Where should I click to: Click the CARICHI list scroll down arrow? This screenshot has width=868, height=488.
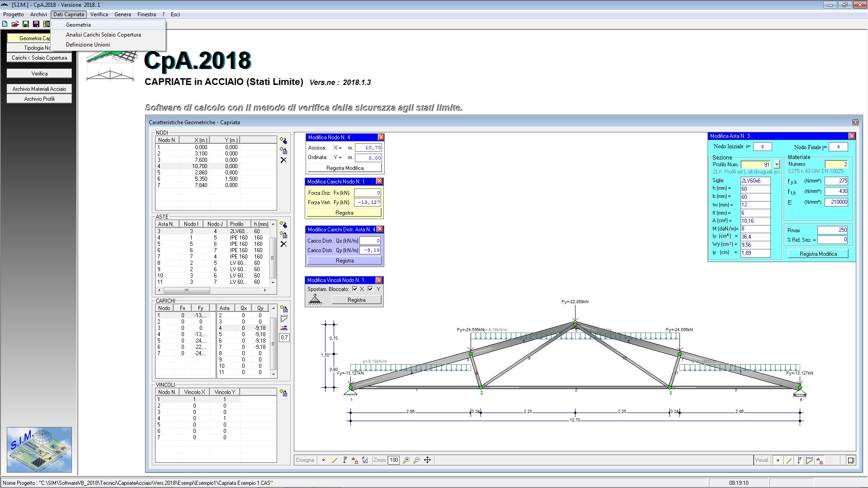pos(273,375)
